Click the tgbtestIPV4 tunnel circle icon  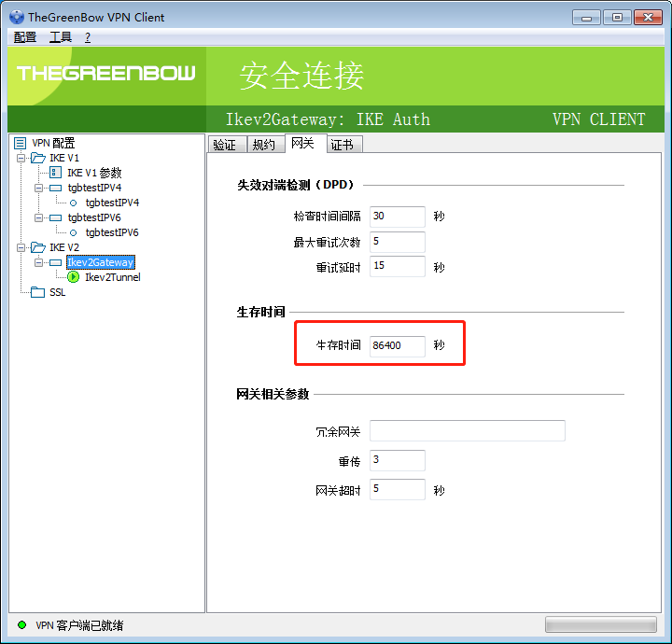tap(74, 203)
